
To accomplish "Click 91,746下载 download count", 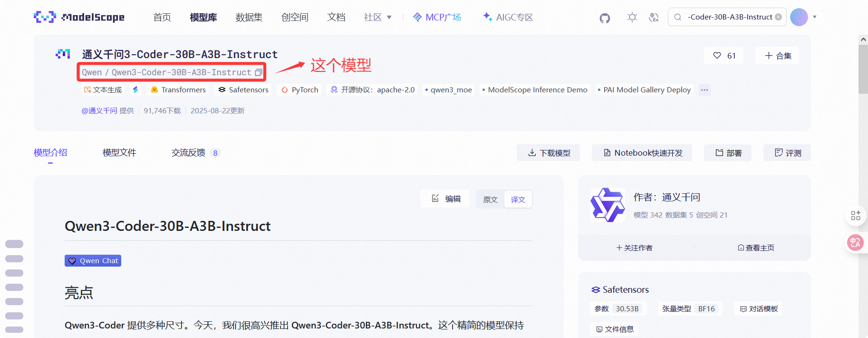I will [x=163, y=110].
